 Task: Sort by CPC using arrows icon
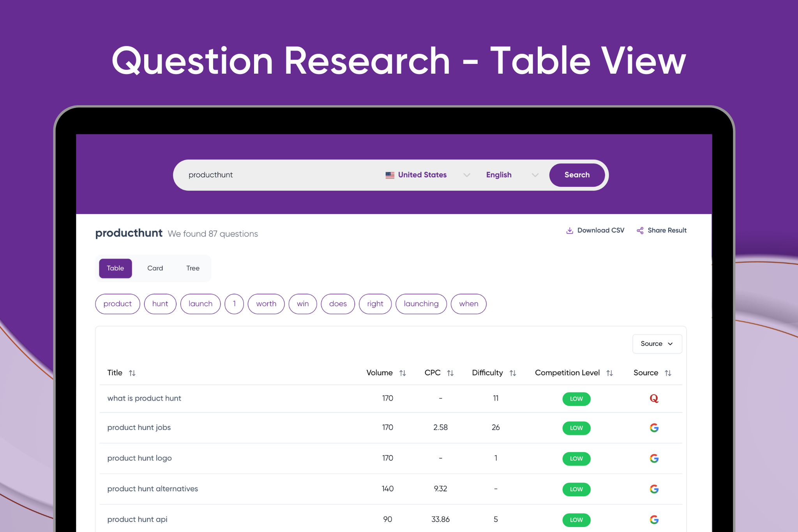tap(450, 373)
